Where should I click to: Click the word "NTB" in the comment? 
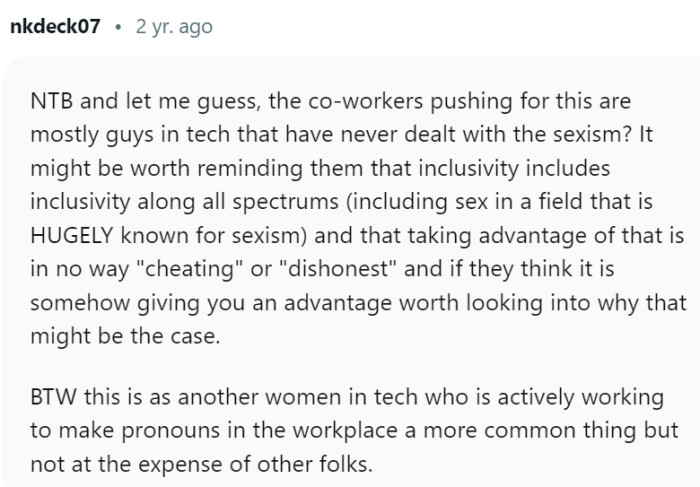tap(52, 103)
